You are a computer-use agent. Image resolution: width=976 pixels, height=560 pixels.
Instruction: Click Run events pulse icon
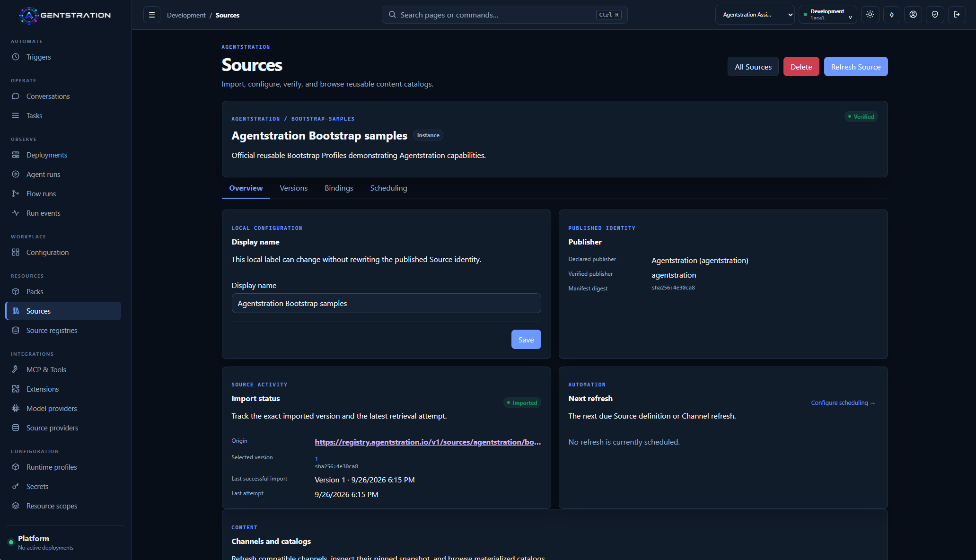(x=16, y=213)
